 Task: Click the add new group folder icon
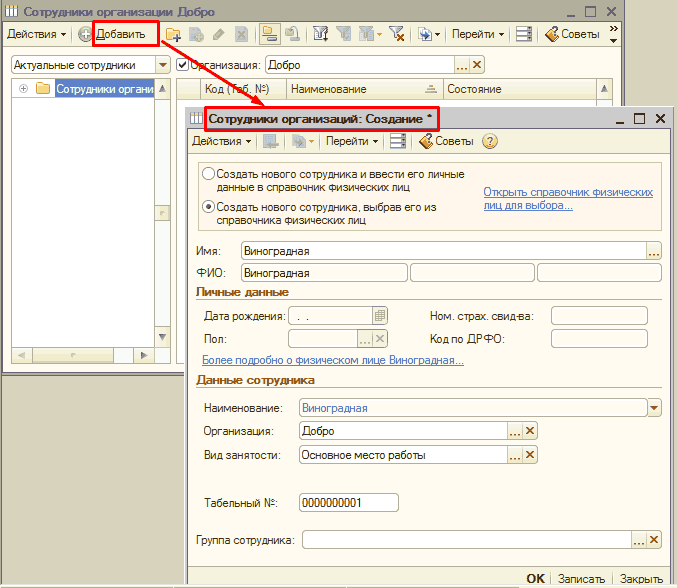[x=173, y=34]
